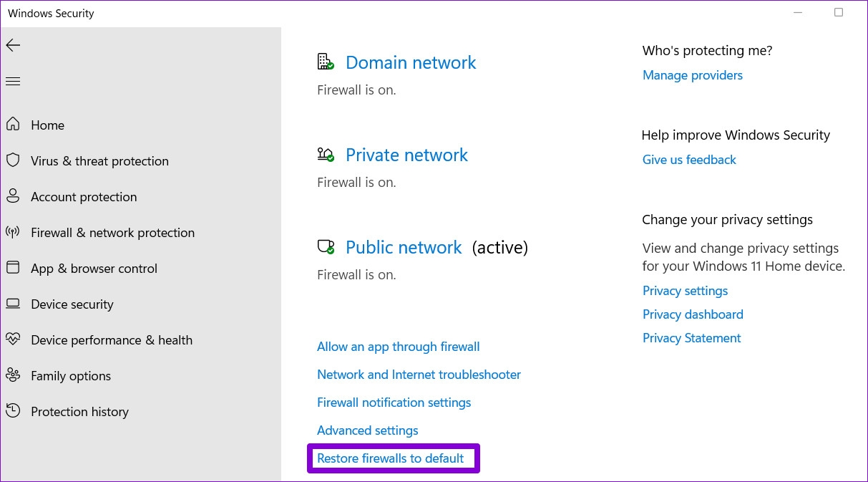Click the Home house icon
Screen dimensions: 868x482
point(13,125)
